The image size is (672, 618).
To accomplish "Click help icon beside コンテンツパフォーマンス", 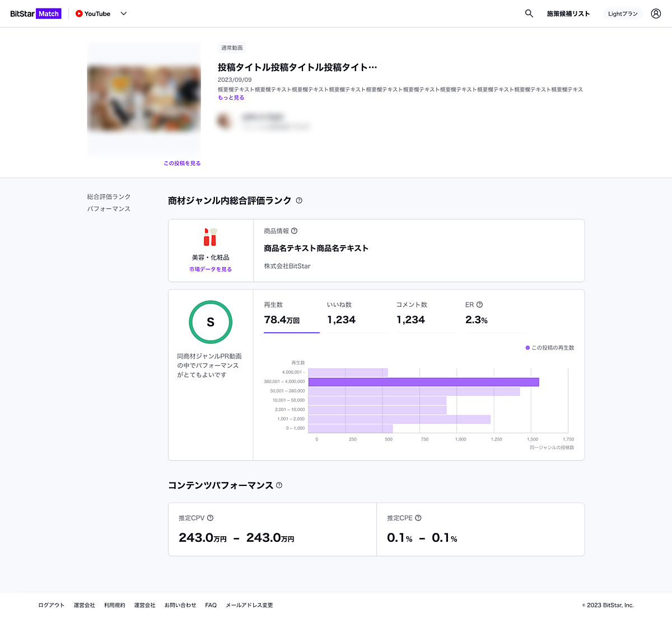I will [x=279, y=485].
